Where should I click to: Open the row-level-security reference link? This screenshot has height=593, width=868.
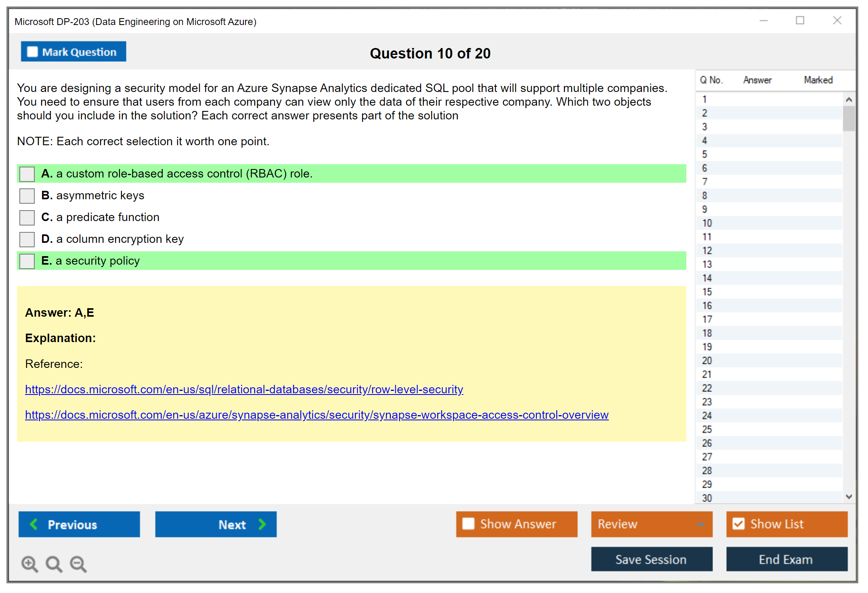tap(244, 389)
